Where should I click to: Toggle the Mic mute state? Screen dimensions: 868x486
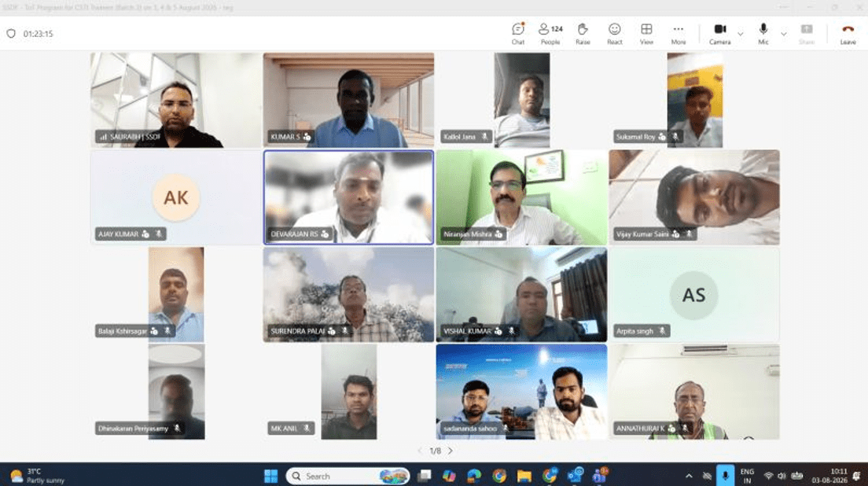click(x=763, y=33)
